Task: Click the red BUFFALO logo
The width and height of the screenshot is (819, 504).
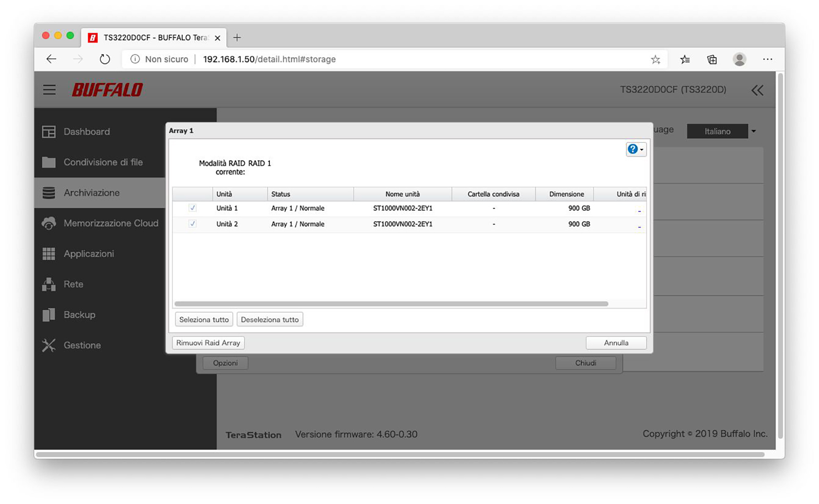Action: click(x=107, y=90)
